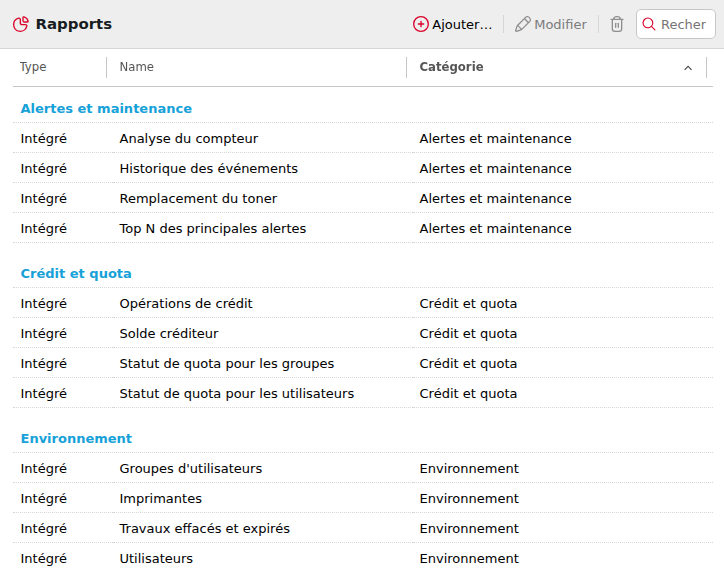Viewport: 724px width, 569px height.
Task: Click the magnifier search icon
Action: point(649,24)
